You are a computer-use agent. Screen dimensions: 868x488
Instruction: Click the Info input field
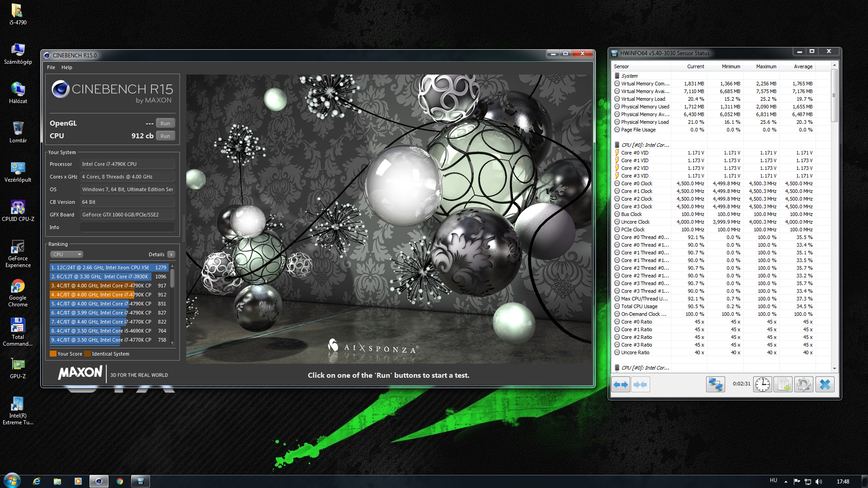[127, 227]
